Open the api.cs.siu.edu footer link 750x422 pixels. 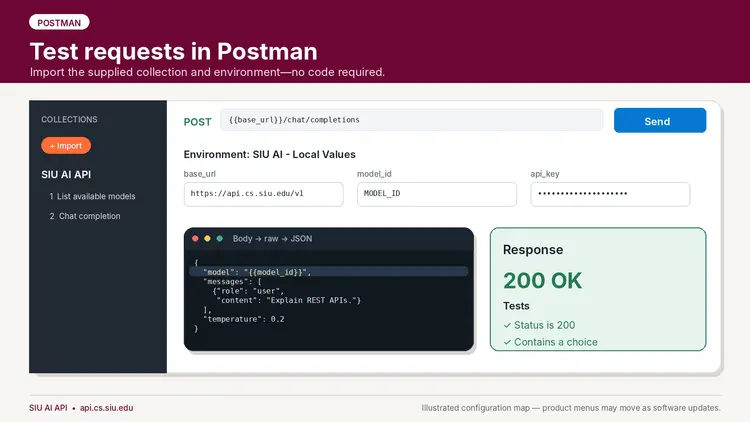tap(106, 408)
